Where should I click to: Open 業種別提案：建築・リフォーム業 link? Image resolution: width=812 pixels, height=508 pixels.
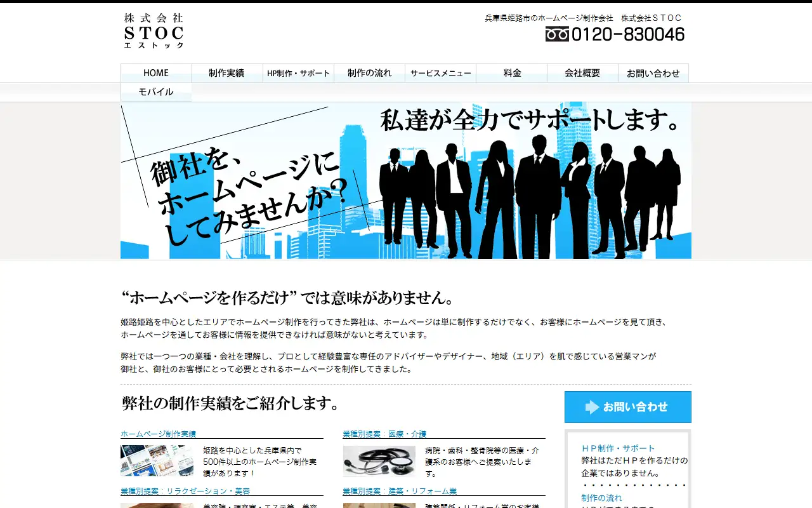400,491
